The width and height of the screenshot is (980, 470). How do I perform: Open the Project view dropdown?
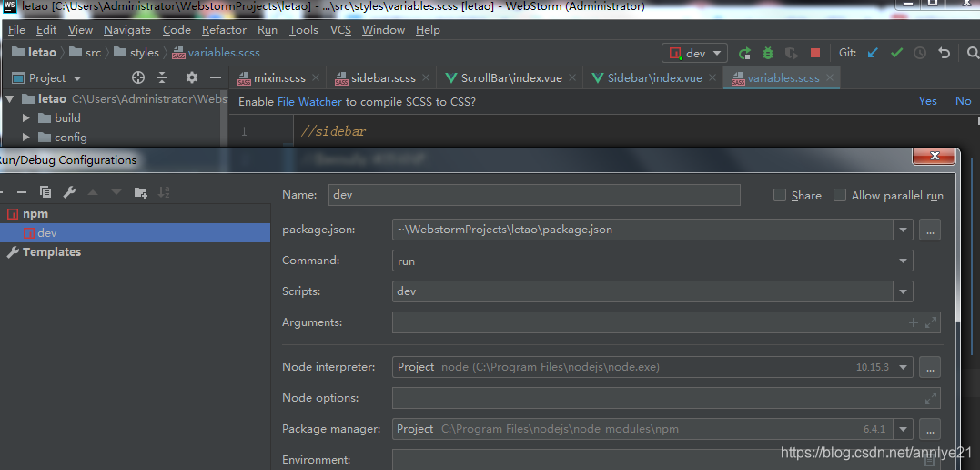coord(77,78)
